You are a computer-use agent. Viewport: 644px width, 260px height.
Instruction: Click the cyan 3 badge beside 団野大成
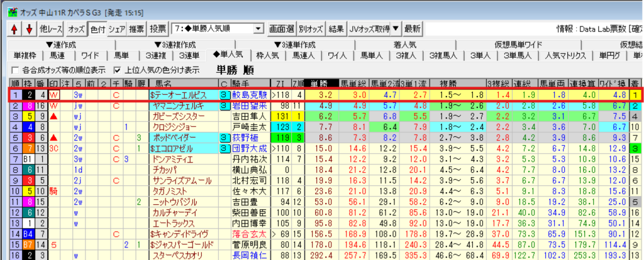pos(225,148)
